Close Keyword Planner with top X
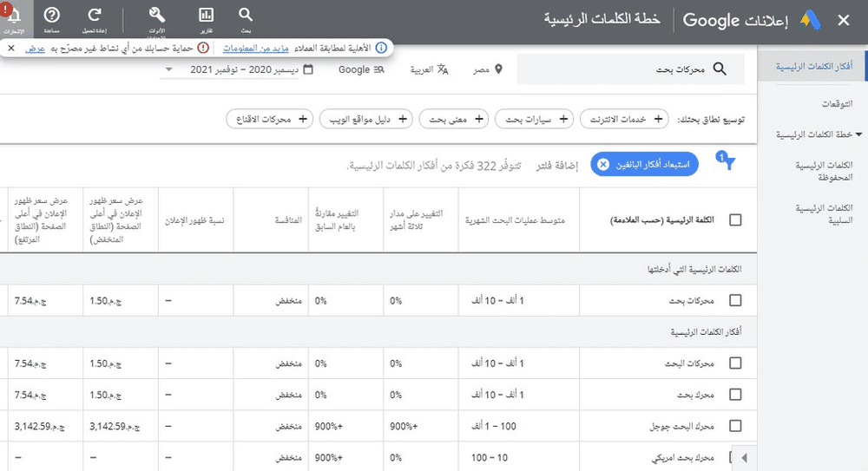 click(844, 21)
